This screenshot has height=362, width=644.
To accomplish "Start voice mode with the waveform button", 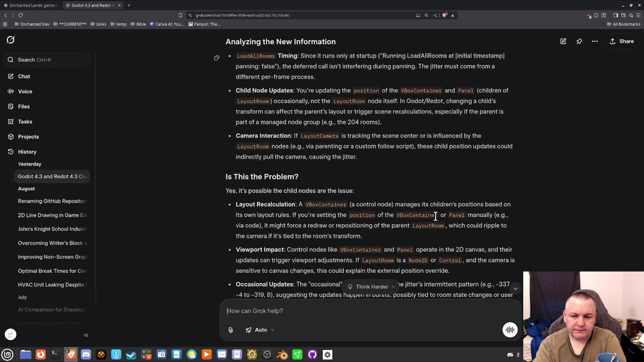I will click(510, 330).
